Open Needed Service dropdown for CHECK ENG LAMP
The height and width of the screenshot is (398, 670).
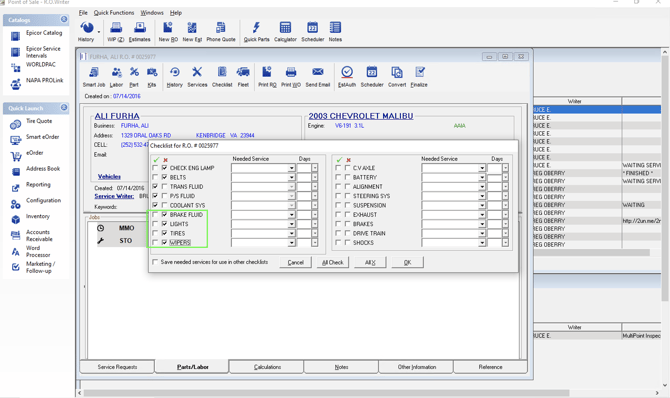pos(291,168)
